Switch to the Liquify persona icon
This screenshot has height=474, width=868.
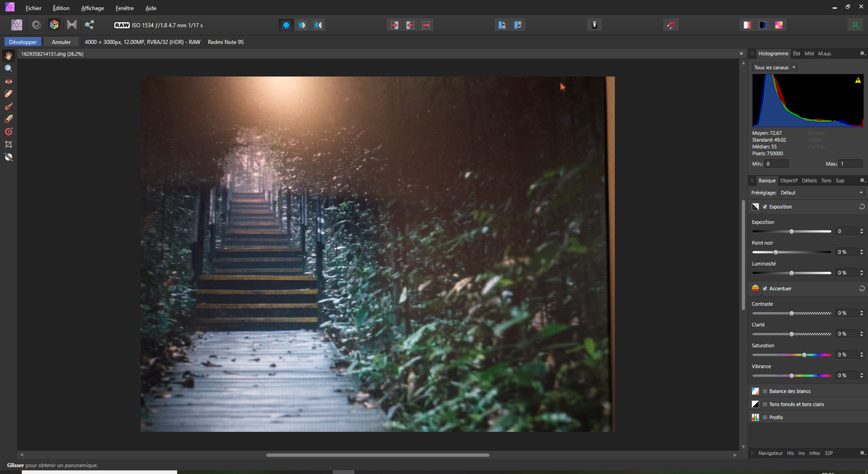pyautogui.click(x=37, y=24)
